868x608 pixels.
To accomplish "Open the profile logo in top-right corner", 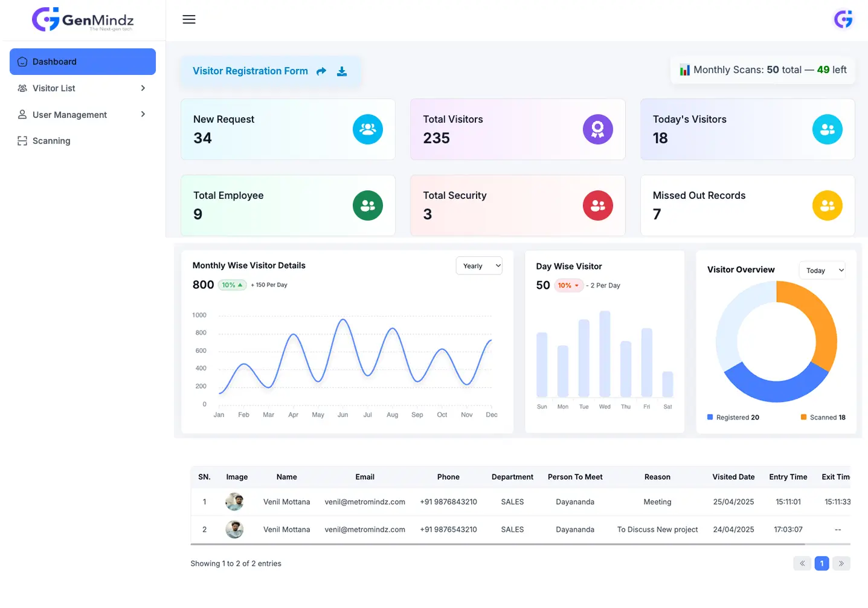I will coord(843,19).
